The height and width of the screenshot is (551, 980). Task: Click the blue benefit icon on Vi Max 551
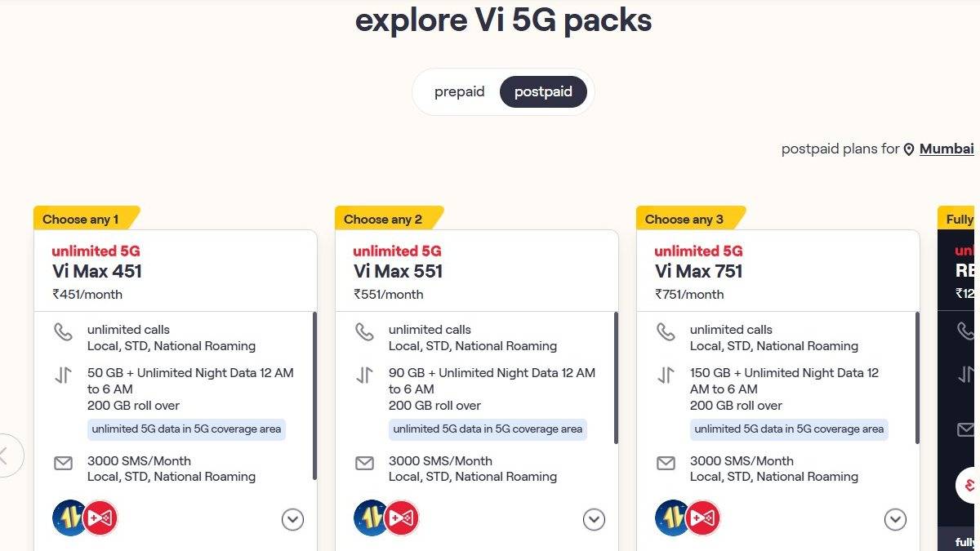(x=372, y=518)
